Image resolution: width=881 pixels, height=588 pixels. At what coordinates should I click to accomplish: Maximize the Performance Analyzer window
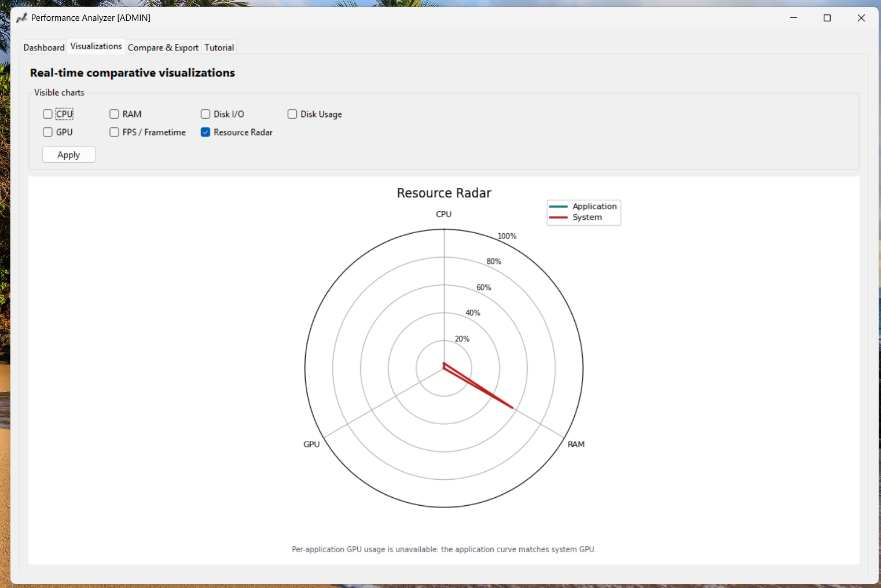tap(827, 18)
